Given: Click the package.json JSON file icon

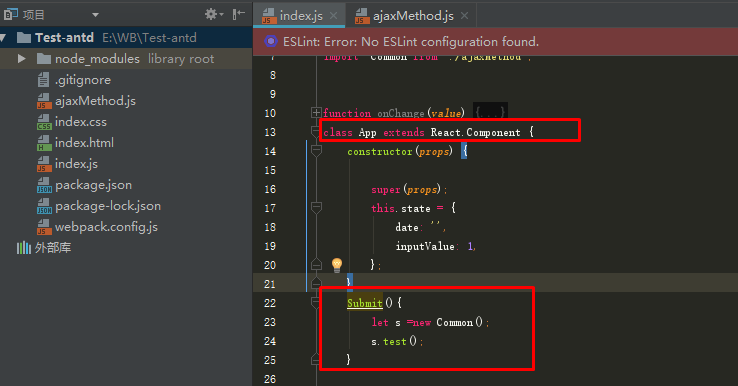Looking at the screenshot, I should (44, 185).
